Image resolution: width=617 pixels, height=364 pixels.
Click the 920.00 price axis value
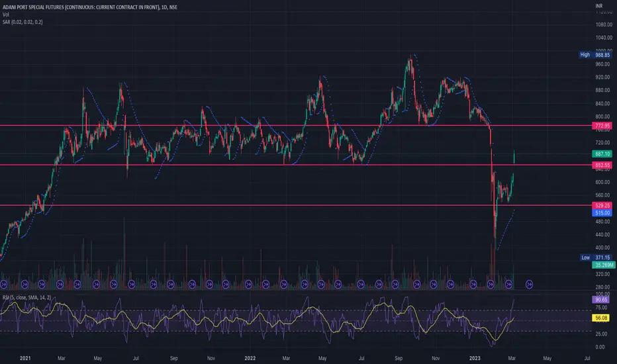click(602, 77)
